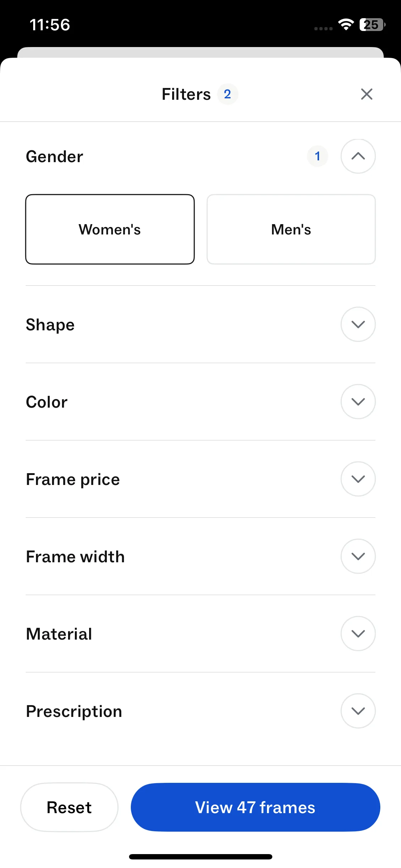The width and height of the screenshot is (401, 868).
Task: Reset all applied filters
Action: click(x=69, y=807)
